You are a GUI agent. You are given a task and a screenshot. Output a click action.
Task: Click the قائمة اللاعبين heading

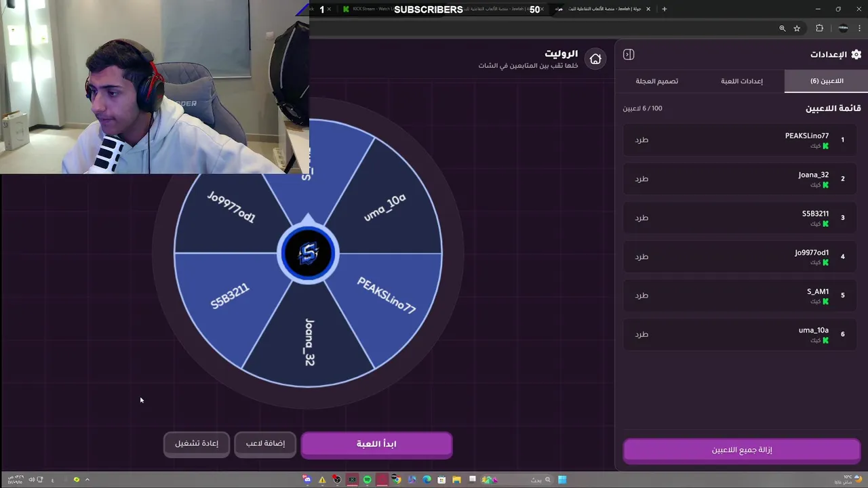click(833, 108)
